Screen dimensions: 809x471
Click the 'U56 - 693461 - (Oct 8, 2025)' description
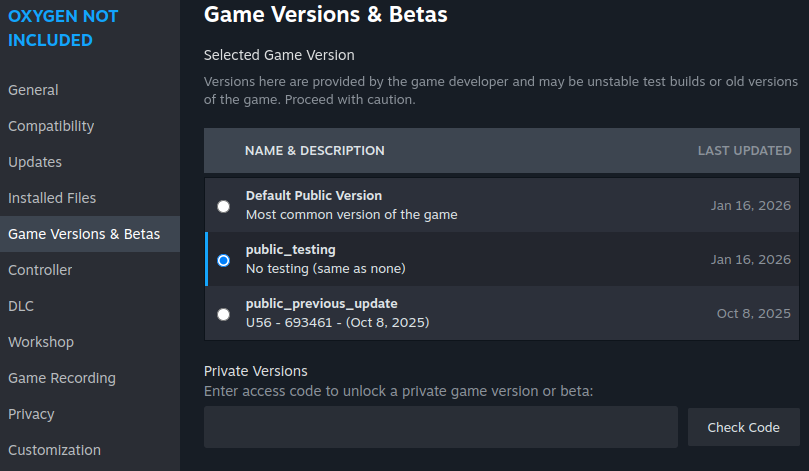tap(337, 322)
